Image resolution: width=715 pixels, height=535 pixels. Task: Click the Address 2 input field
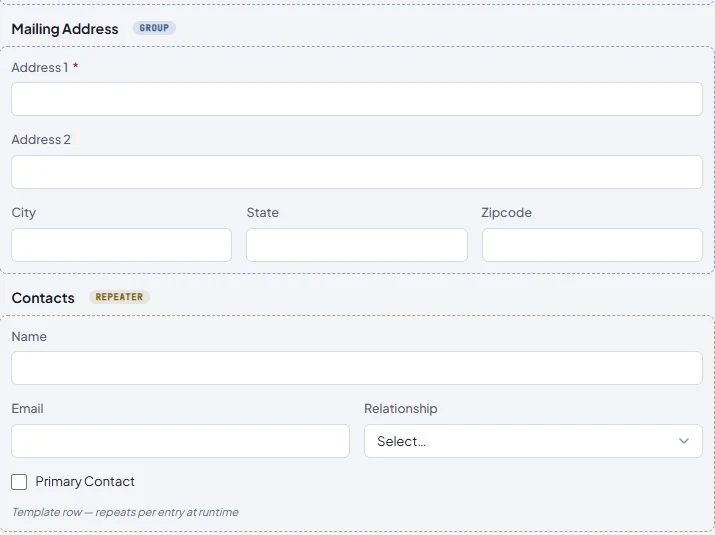point(357,172)
